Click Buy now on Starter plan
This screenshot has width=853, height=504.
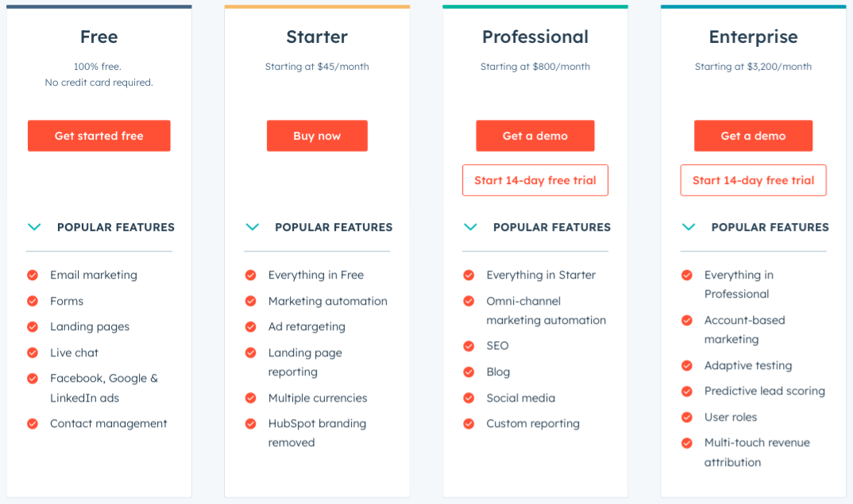click(317, 136)
